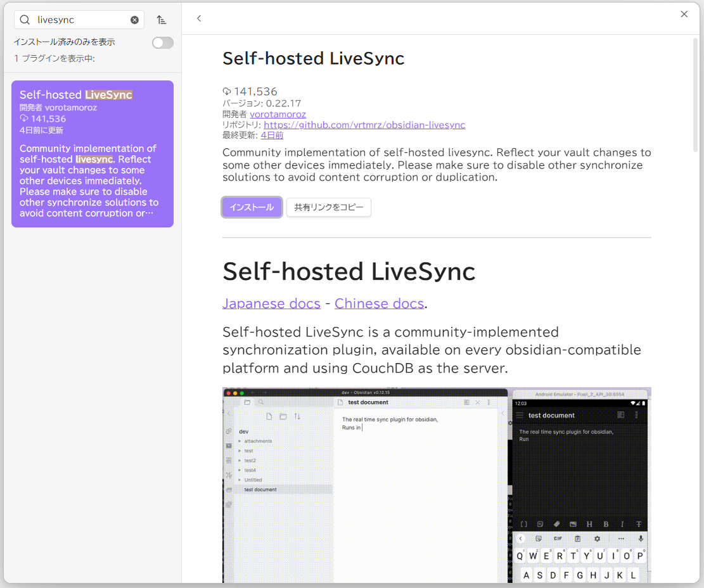Open the Chinese docs link
This screenshot has width=704, height=588.
[x=379, y=304]
